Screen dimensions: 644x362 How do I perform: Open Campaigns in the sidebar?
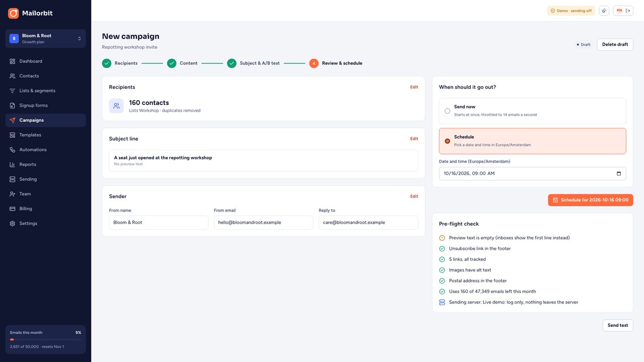click(46, 120)
